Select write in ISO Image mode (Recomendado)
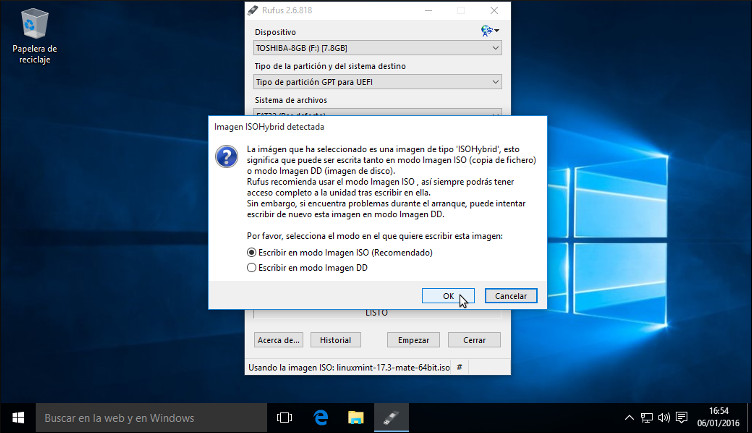The height and width of the screenshot is (433, 752). pyautogui.click(x=340, y=252)
